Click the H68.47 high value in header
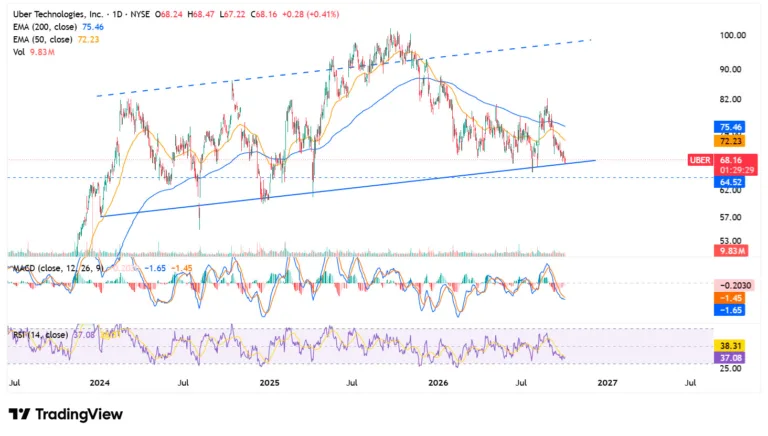This screenshot has height=436, width=768. [x=201, y=15]
